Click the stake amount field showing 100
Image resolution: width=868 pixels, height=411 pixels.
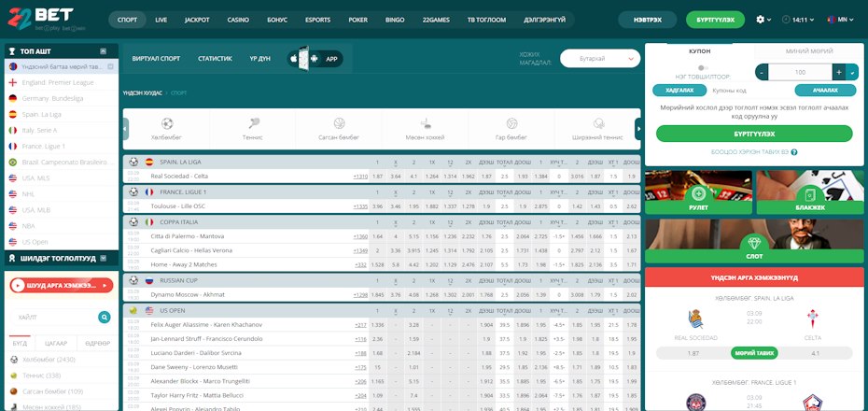click(800, 72)
